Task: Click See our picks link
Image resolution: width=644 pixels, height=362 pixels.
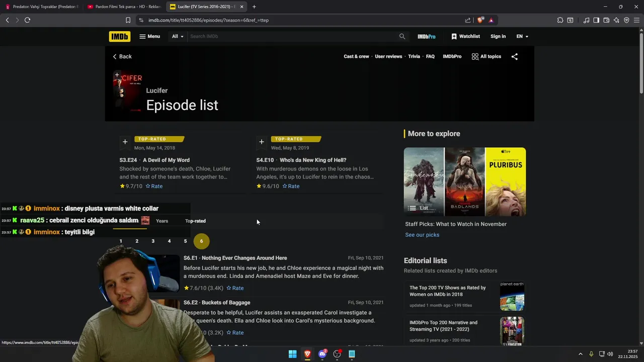Action: click(422, 235)
